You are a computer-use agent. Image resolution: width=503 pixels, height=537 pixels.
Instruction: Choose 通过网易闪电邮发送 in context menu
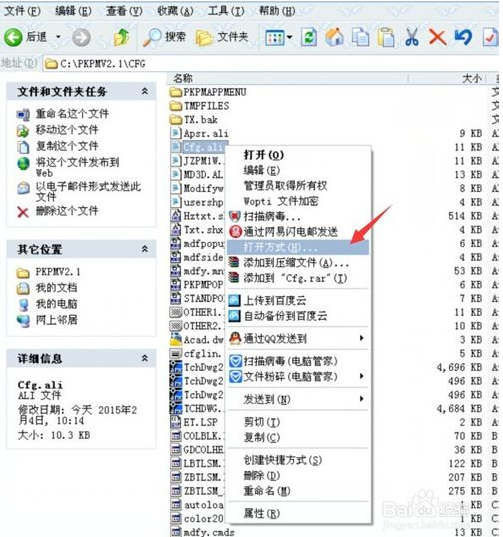298,232
